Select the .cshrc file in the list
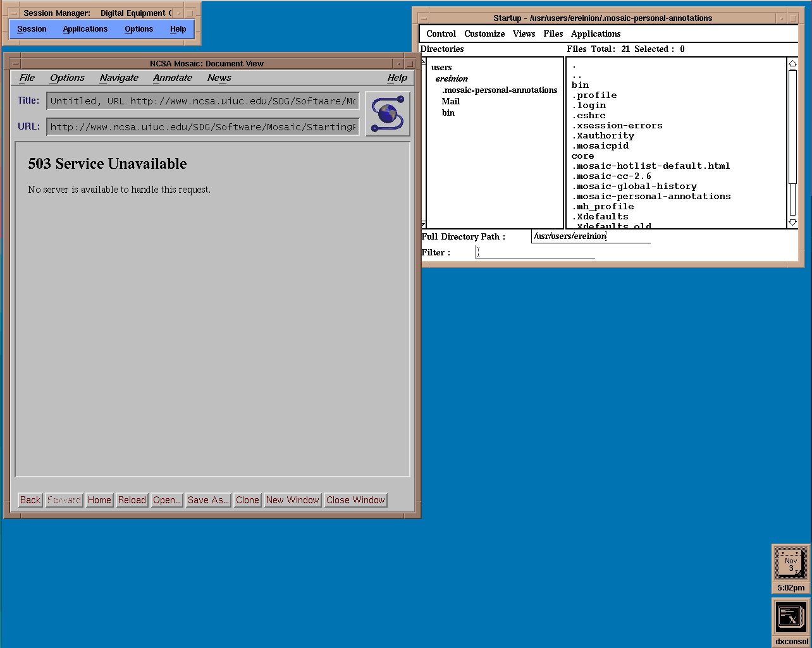The image size is (812, 648). pyautogui.click(x=591, y=116)
